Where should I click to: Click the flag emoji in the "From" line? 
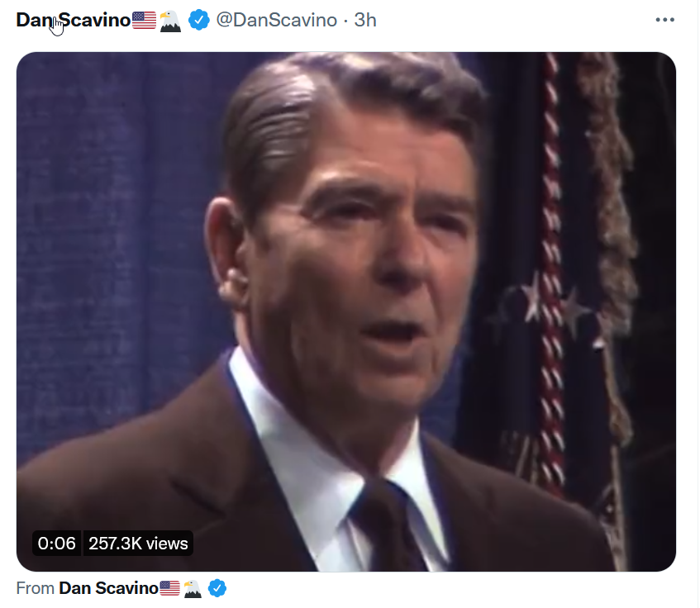[x=169, y=588]
